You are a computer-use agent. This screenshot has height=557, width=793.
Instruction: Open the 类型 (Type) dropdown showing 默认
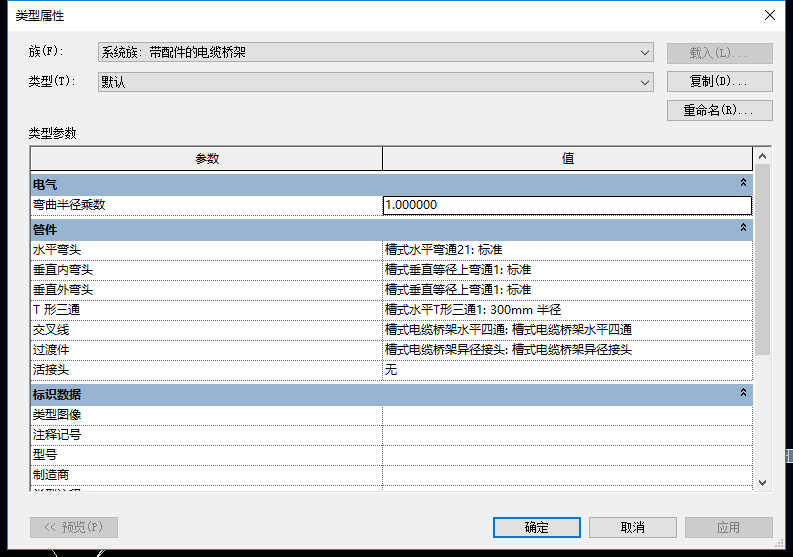(375, 82)
